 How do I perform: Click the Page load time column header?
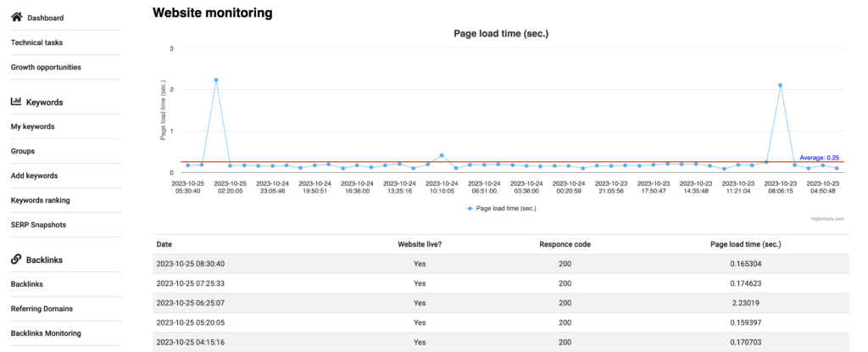[x=746, y=244]
